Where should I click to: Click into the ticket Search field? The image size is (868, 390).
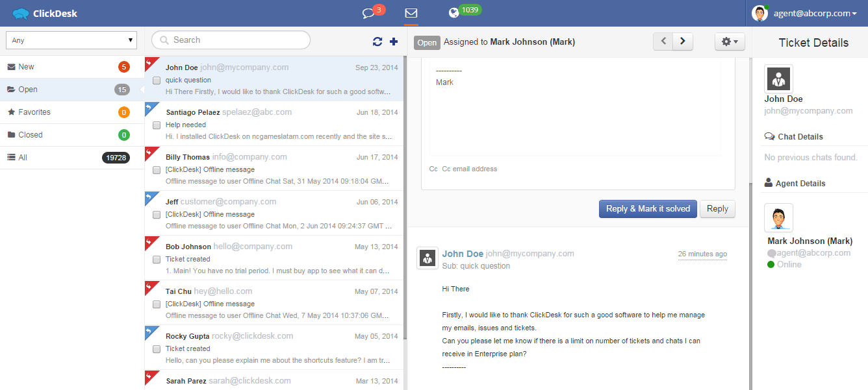[231, 40]
